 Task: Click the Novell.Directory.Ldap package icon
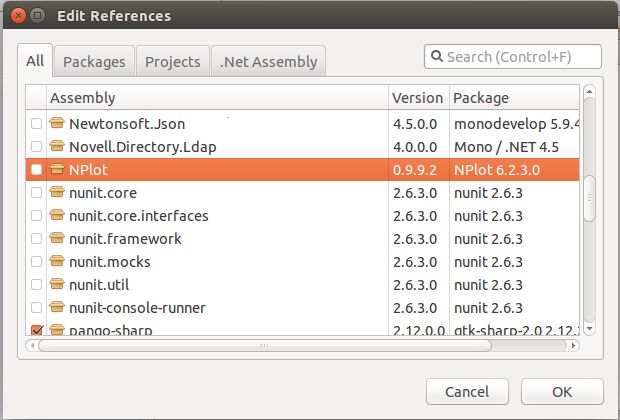tap(58, 147)
